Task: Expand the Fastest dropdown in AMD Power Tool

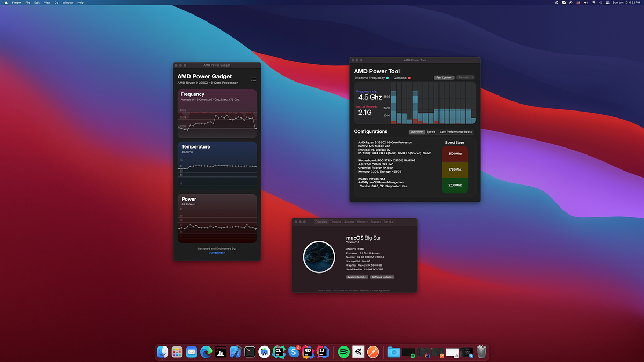Action: point(465,78)
